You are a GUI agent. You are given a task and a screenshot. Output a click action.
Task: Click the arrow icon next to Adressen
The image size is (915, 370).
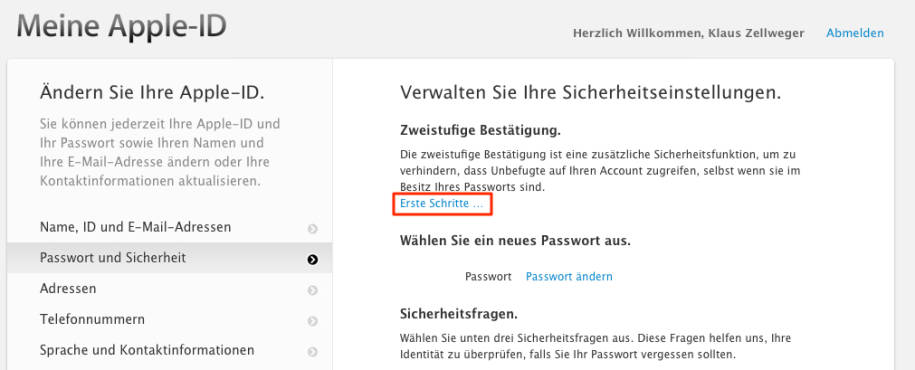click(x=312, y=290)
